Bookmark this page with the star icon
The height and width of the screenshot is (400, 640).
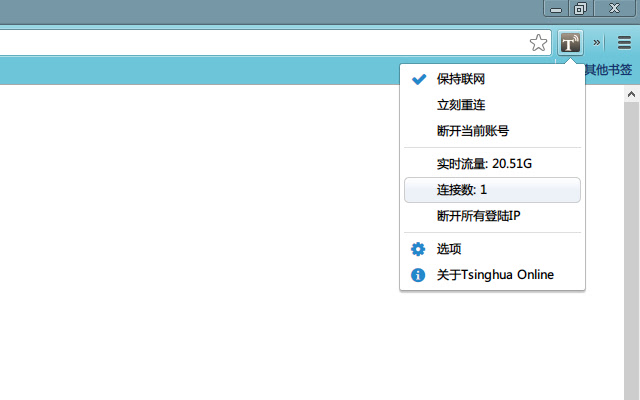[538, 42]
